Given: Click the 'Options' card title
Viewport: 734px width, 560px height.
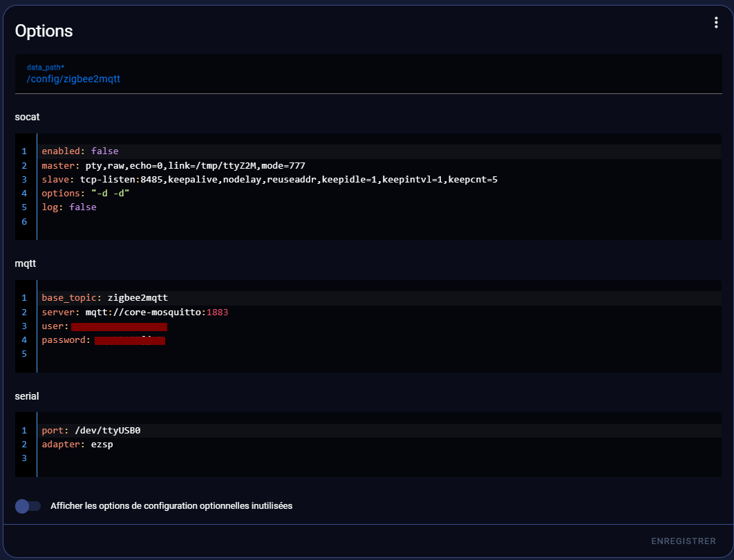Looking at the screenshot, I should (x=44, y=31).
